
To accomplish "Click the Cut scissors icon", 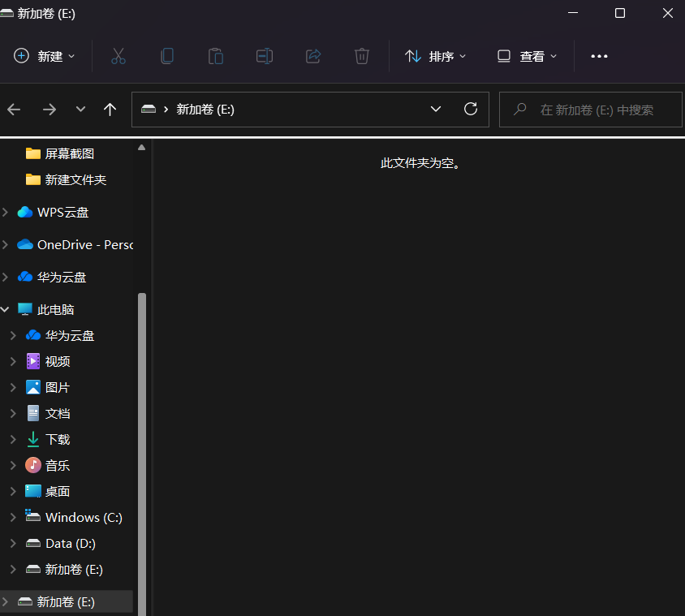I will [118, 56].
